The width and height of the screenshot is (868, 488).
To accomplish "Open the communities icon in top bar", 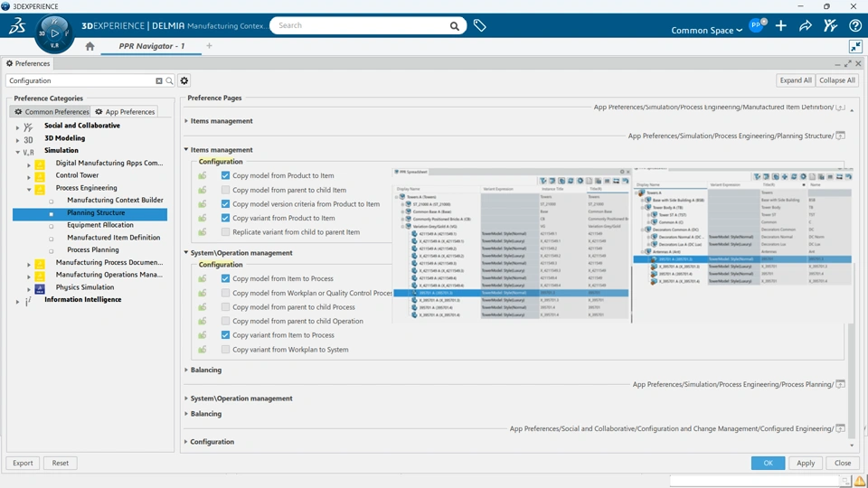I will [x=830, y=25].
